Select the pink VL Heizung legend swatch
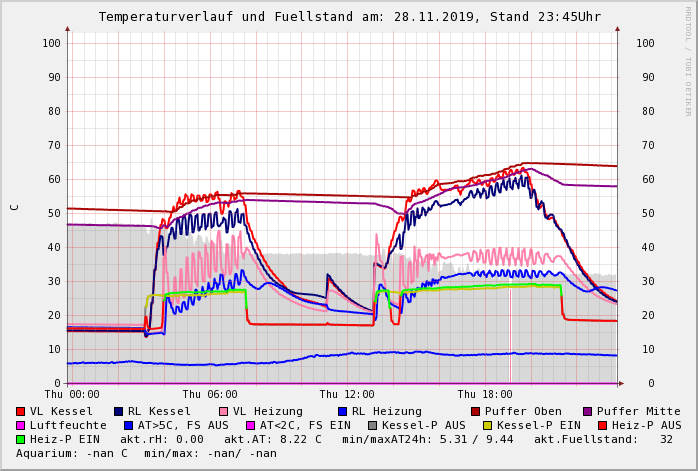 point(222,411)
